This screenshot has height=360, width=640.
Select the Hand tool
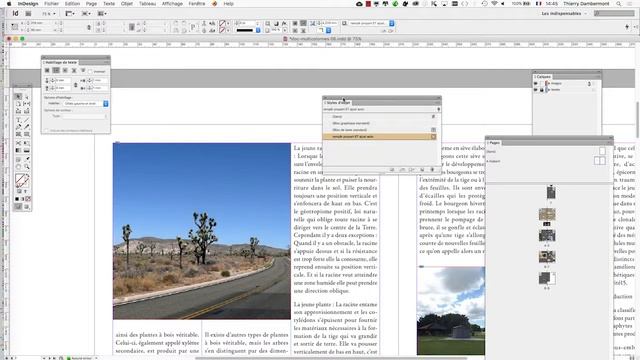[18, 167]
